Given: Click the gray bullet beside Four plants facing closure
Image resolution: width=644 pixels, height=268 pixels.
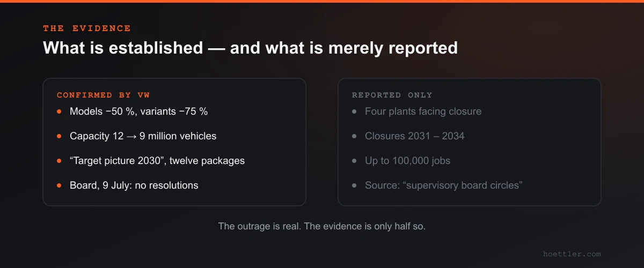Looking at the screenshot, I should tap(354, 111).
